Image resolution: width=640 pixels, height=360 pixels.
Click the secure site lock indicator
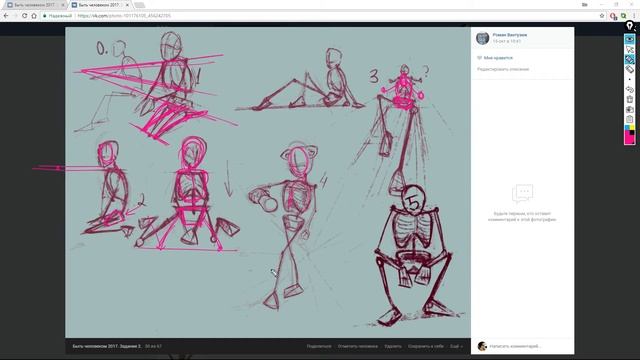click(58, 16)
